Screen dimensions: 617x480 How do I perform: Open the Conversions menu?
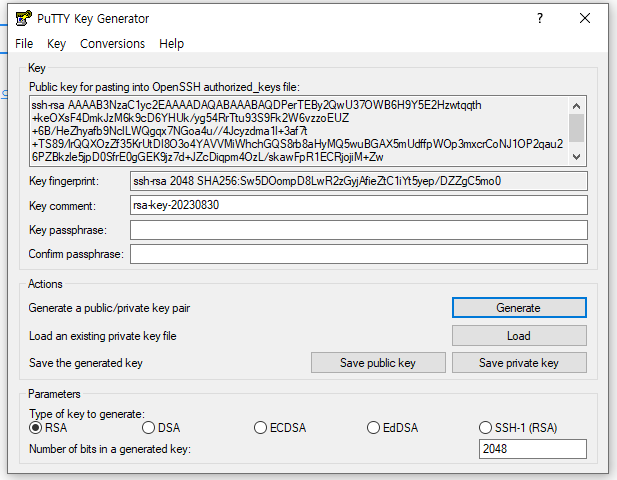click(113, 43)
